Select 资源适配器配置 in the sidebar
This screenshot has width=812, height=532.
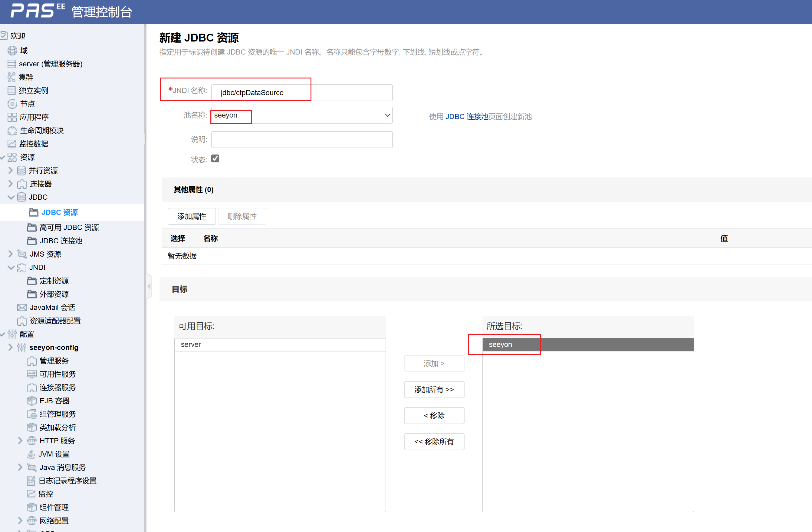pyautogui.click(x=55, y=321)
